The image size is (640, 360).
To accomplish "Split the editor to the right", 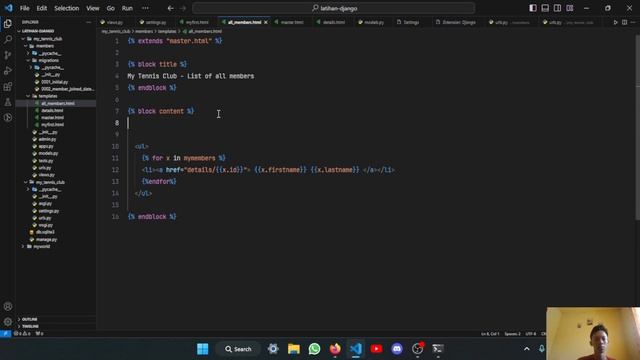I will coord(624,22).
